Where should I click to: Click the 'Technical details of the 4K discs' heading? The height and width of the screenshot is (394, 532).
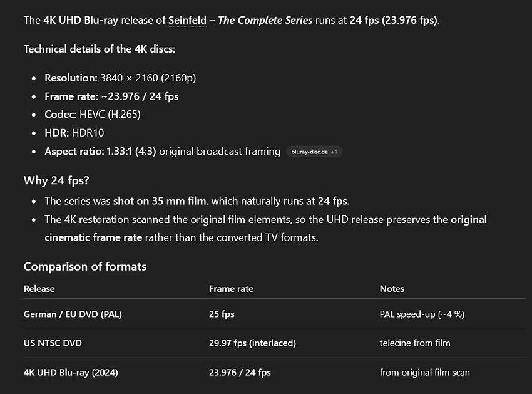point(99,49)
